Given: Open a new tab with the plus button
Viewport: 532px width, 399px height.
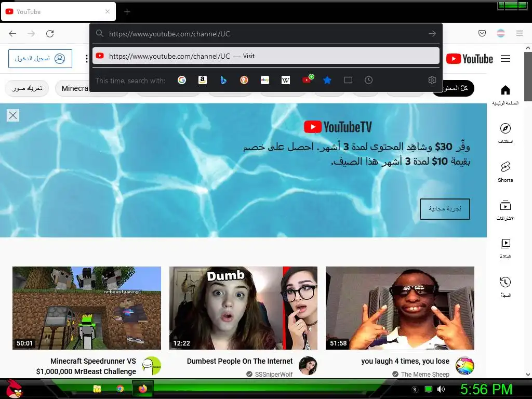Looking at the screenshot, I should (127, 12).
